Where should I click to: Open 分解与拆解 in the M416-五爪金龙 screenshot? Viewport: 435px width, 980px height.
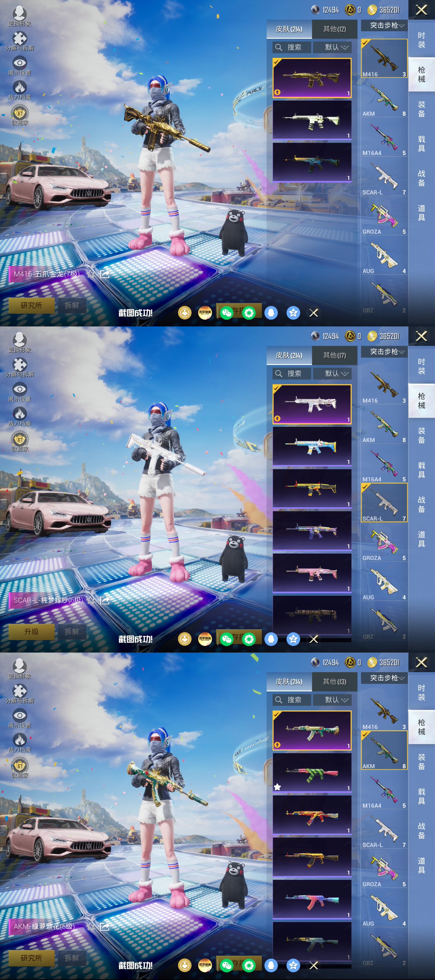pyautogui.click(x=20, y=41)
